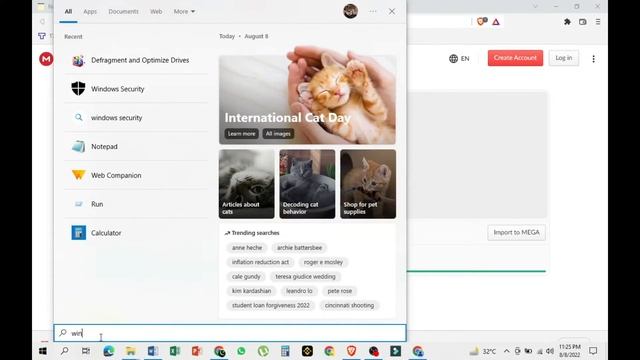The height and width of the screenshot is (360, 640).
Task: Open the Shop for pet supplies card
Action: pos(368,184)
